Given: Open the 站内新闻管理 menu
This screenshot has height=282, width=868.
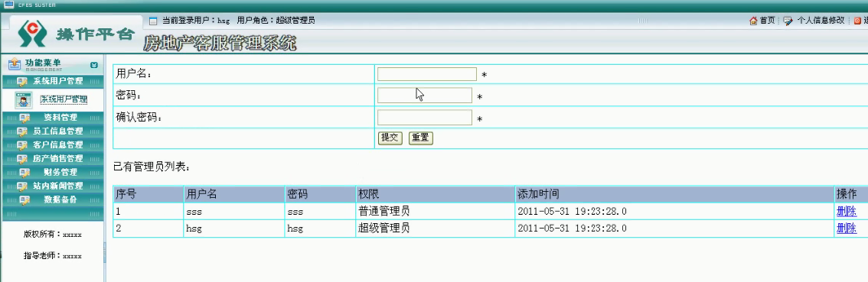Looking at the screenshot, I should (x=53, y=186).
